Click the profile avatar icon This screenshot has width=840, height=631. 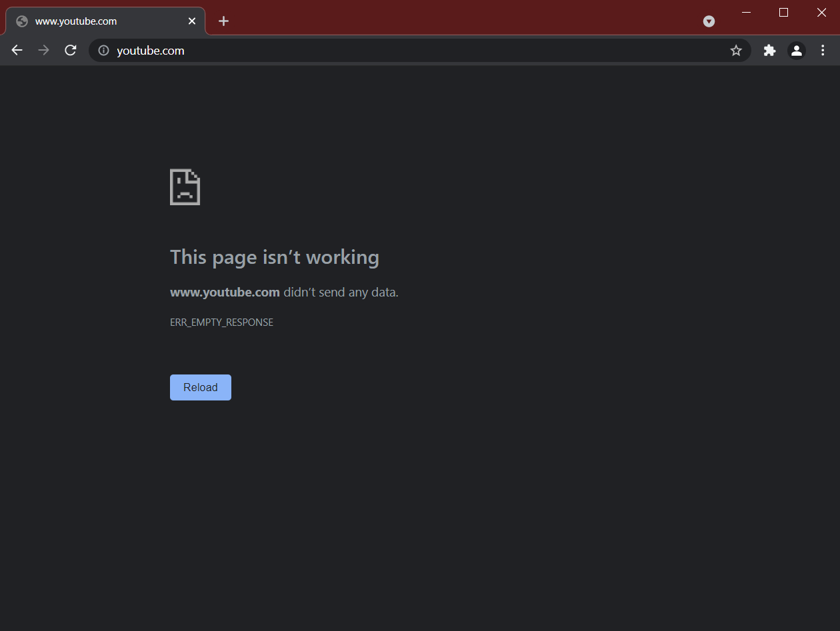[x=796, y=50]
